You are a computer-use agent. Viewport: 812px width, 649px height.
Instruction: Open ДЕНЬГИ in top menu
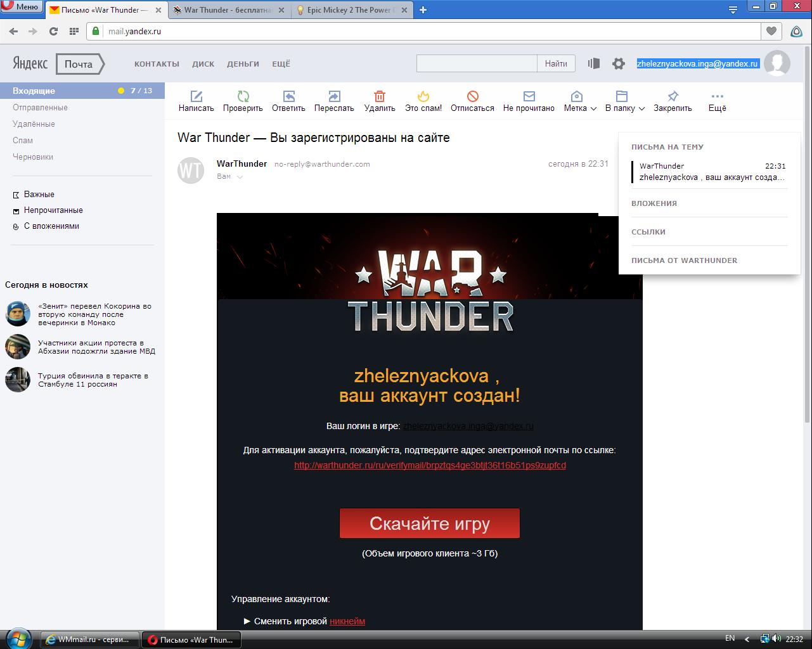point(243,64)
